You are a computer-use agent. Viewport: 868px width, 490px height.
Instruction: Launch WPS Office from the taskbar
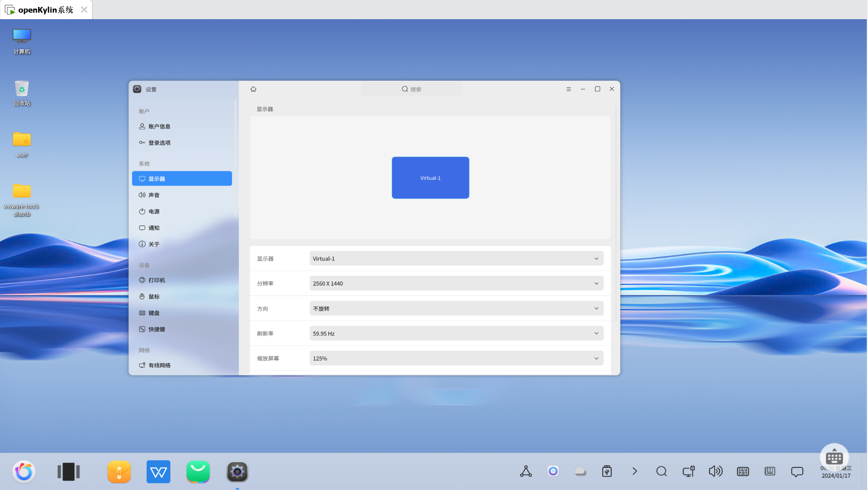click(x=158, y=472)
